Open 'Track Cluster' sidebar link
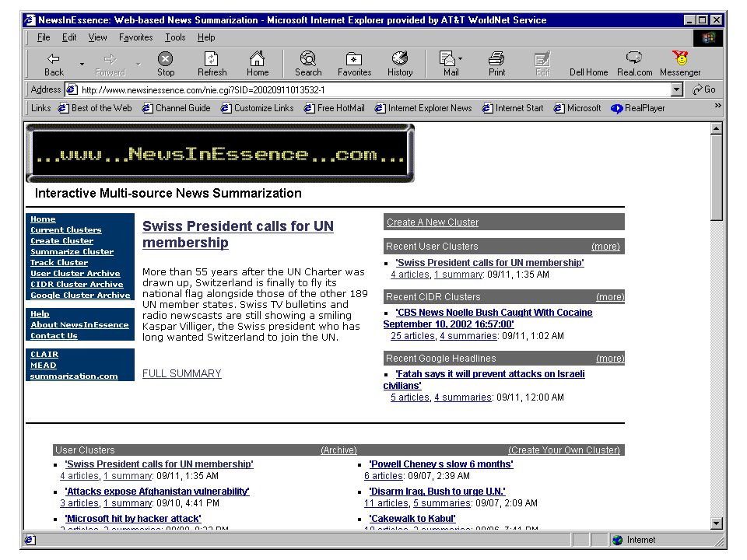747x560 pixels. click(59, 263)
